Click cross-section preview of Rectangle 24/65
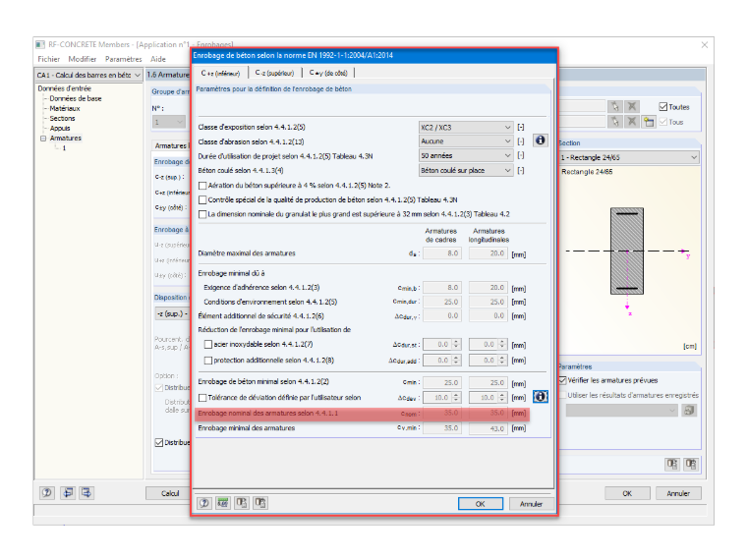The height and width of the screenshot is (560, 747). click(x=627, y=251)
